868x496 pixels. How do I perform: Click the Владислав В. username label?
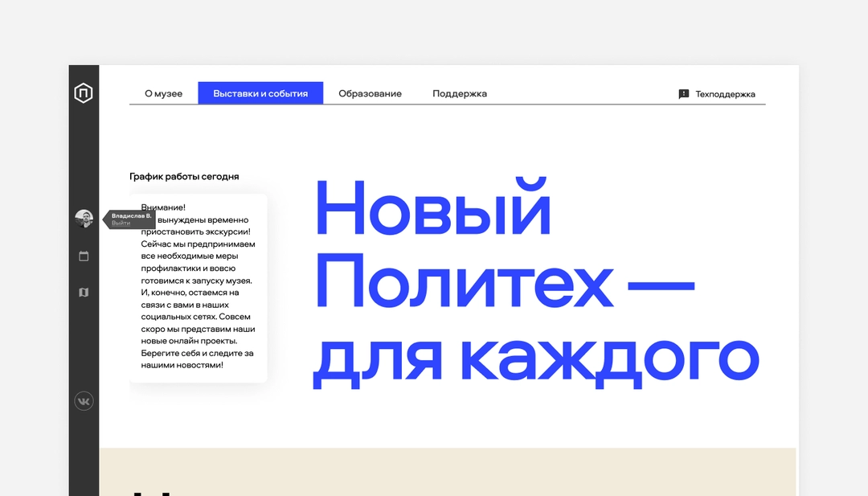132,216
